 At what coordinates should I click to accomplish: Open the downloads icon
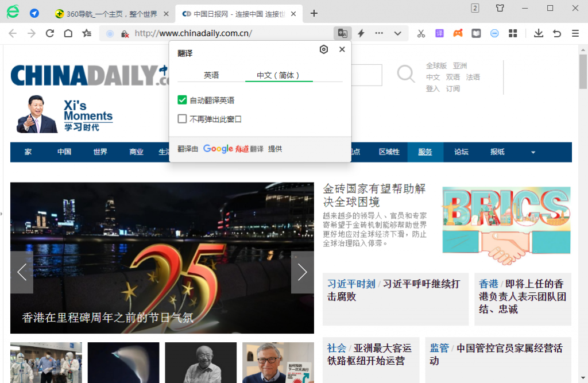[539, 33]
